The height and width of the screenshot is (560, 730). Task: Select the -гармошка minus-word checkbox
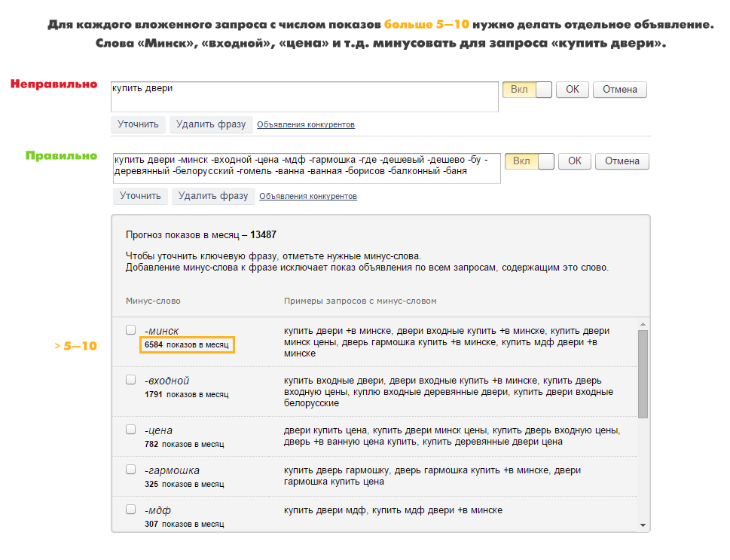131,470
